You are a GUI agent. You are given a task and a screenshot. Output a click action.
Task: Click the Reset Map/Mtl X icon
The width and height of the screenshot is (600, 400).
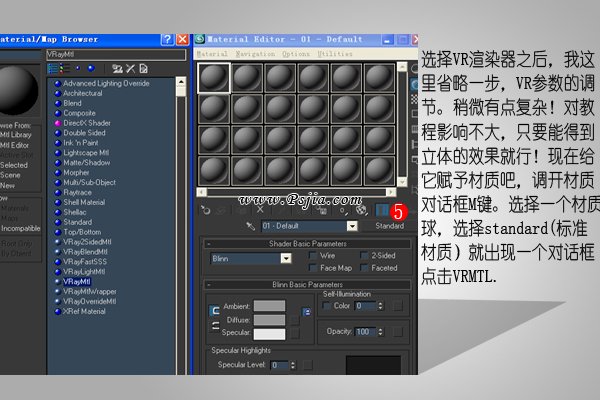pos(260,210)
